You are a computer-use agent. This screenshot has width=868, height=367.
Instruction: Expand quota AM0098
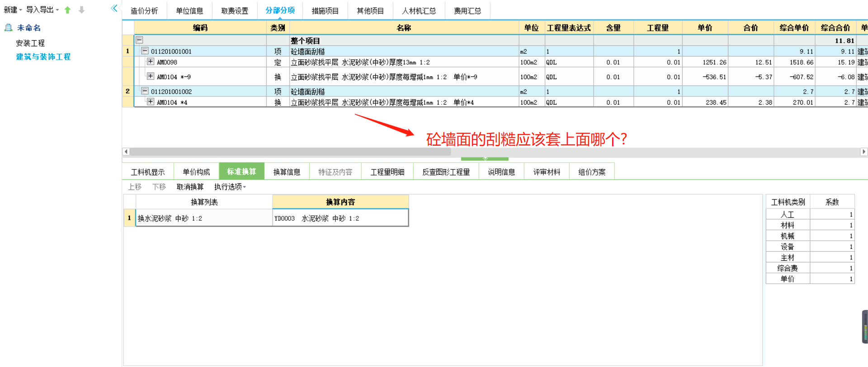coord(151,62)
